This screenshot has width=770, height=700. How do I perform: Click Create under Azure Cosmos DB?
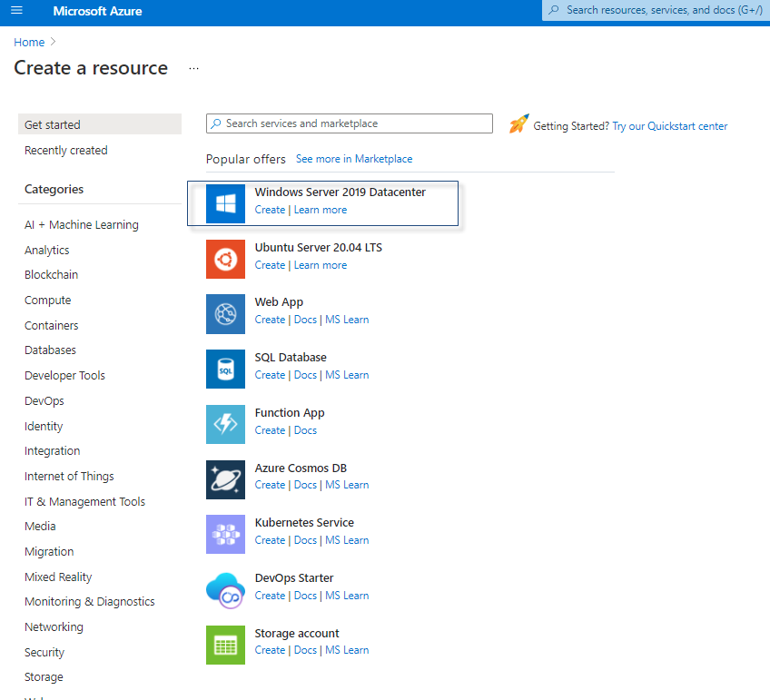[270, 485]
